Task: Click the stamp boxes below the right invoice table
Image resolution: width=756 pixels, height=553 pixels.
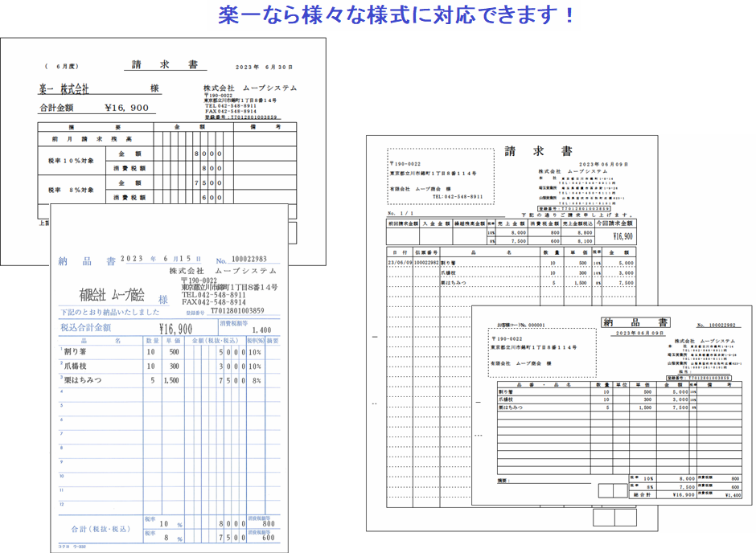Action: pos(614,518)
